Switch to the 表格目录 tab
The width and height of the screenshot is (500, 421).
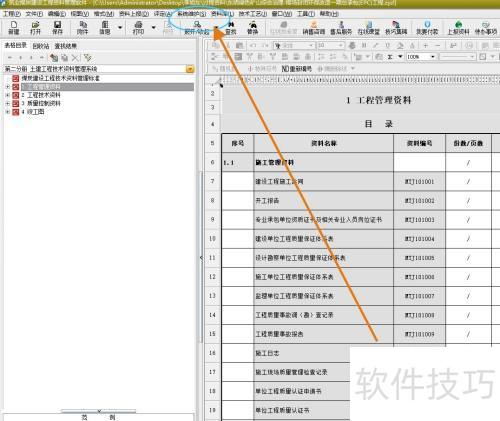[x=16, y=45]
